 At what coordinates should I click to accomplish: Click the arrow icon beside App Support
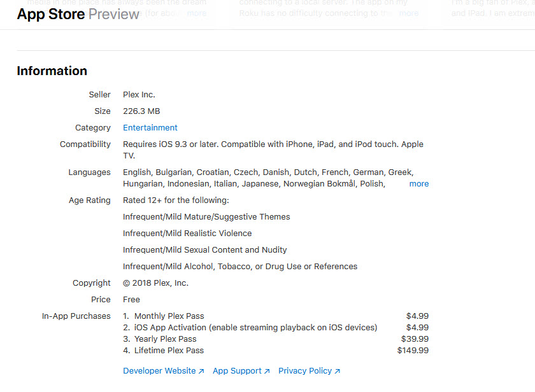tap(267, 371)
